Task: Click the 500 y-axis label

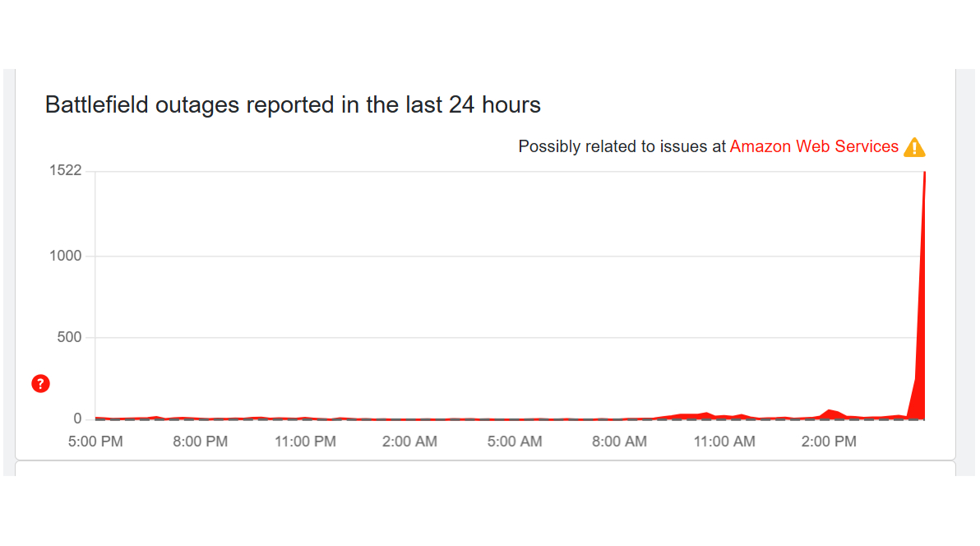Action: (x=69, y=337)
